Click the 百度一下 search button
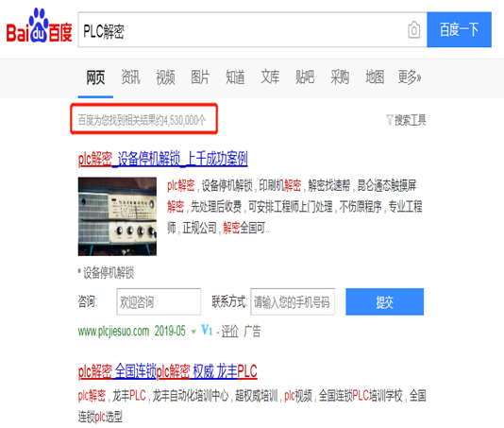The width and height of the screenshot is (504, 428). pyautogui.click(x=459, y=30)
